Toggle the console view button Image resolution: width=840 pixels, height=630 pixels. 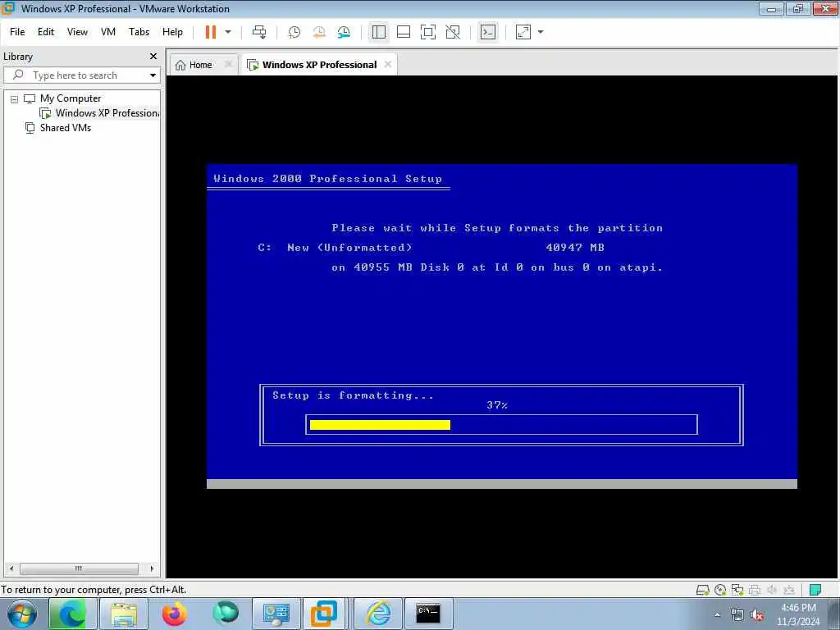(488, 32)
